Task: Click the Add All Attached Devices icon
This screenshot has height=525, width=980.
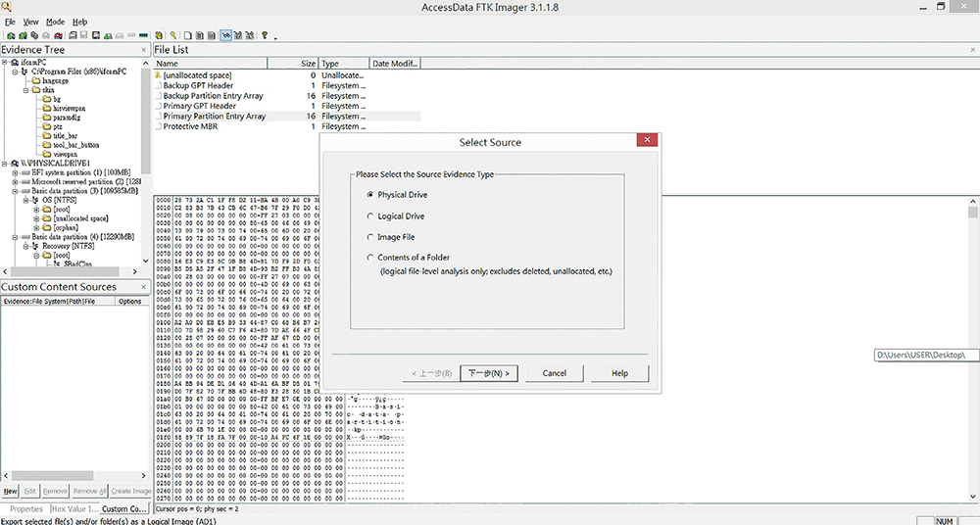Action: coord(24,35)
